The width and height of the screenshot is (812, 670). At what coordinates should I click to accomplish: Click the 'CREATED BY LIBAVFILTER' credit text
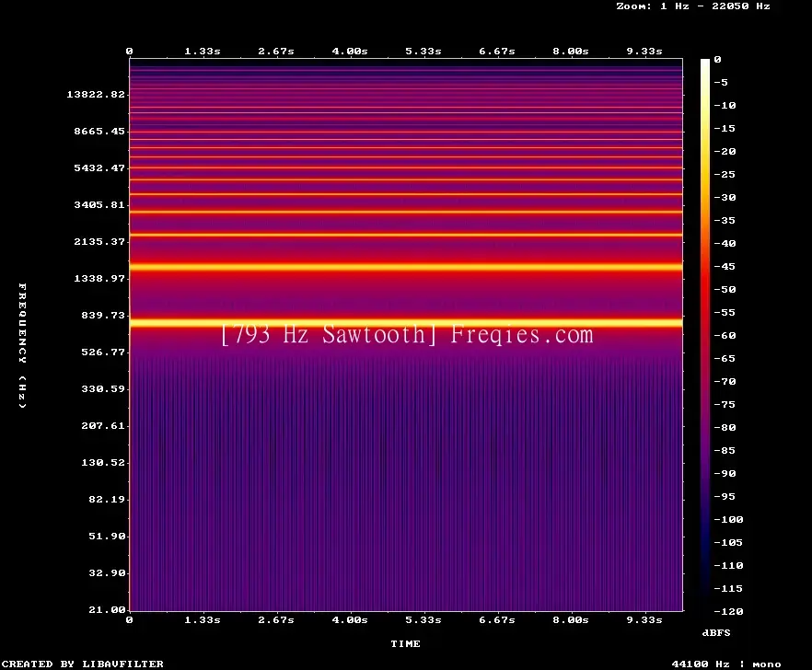point(82,664)
